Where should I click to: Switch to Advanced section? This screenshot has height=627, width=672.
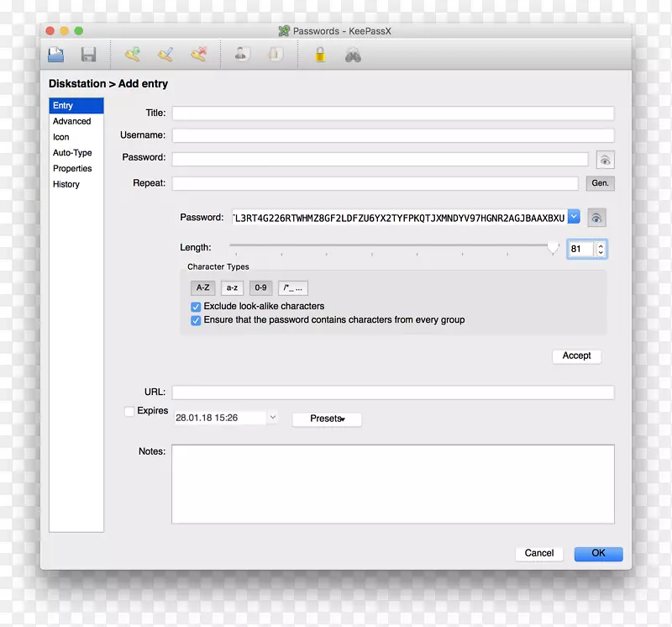click(x=76, y=121)
